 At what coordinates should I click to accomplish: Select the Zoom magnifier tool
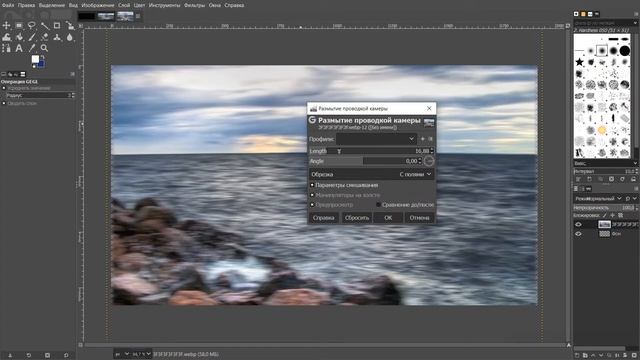click(x=44, y=48)
